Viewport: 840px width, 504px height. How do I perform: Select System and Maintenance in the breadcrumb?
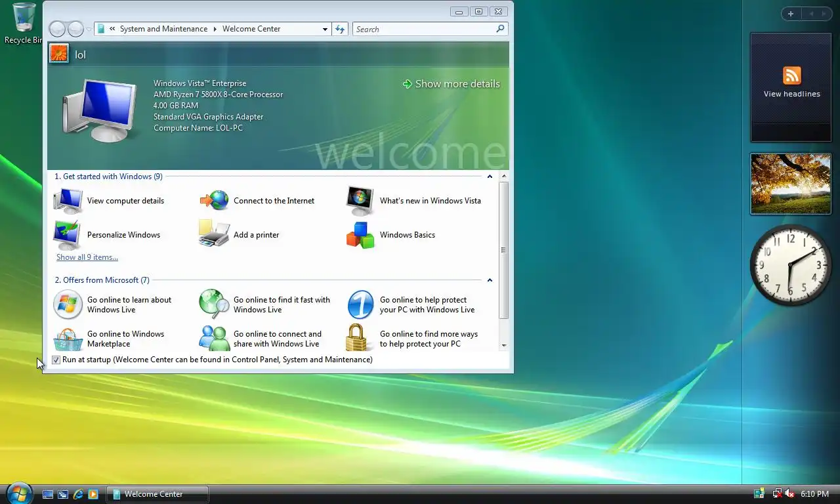(x=163, y=29)
